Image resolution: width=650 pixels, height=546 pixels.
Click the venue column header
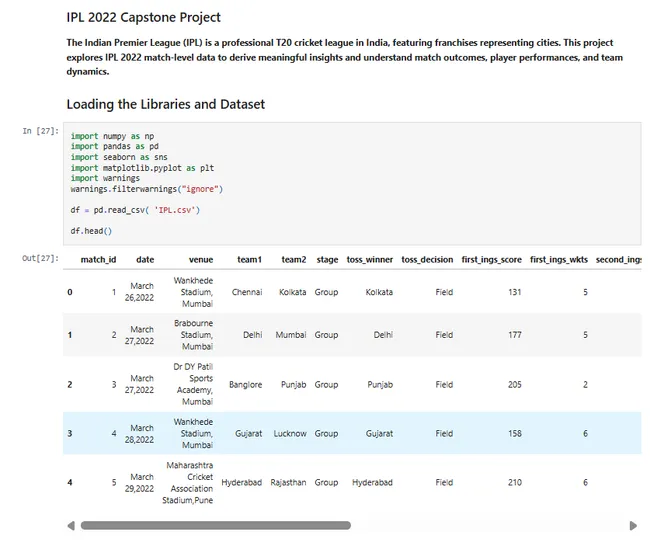click(201, 260)
